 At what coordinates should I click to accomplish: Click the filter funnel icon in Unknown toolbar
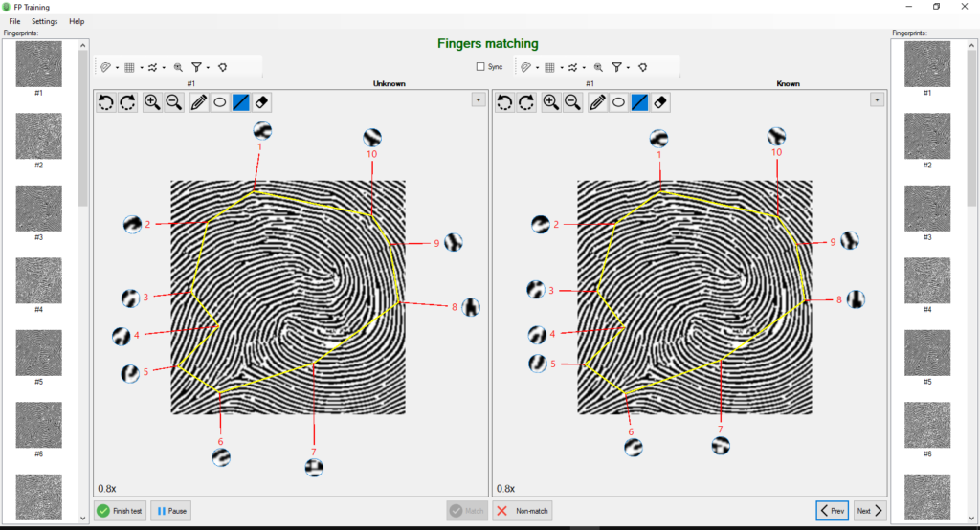(196, 67)
